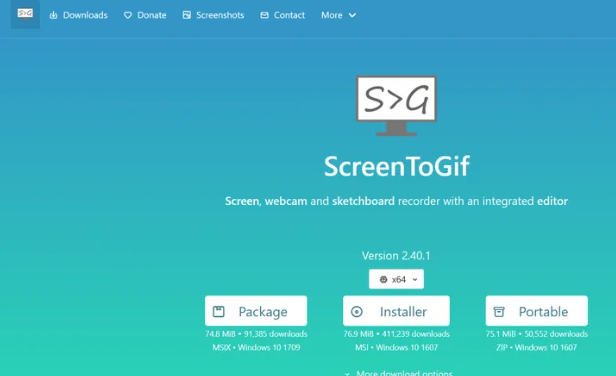Click 'ZIP • Windows 10 1607' text

537,347
